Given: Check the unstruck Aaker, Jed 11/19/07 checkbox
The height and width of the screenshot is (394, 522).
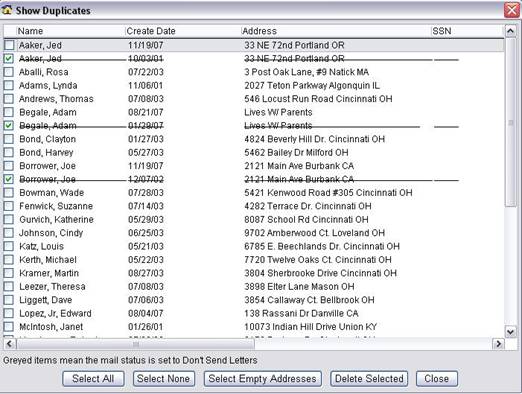Looking at the screenshot, I should pos(9,45).
